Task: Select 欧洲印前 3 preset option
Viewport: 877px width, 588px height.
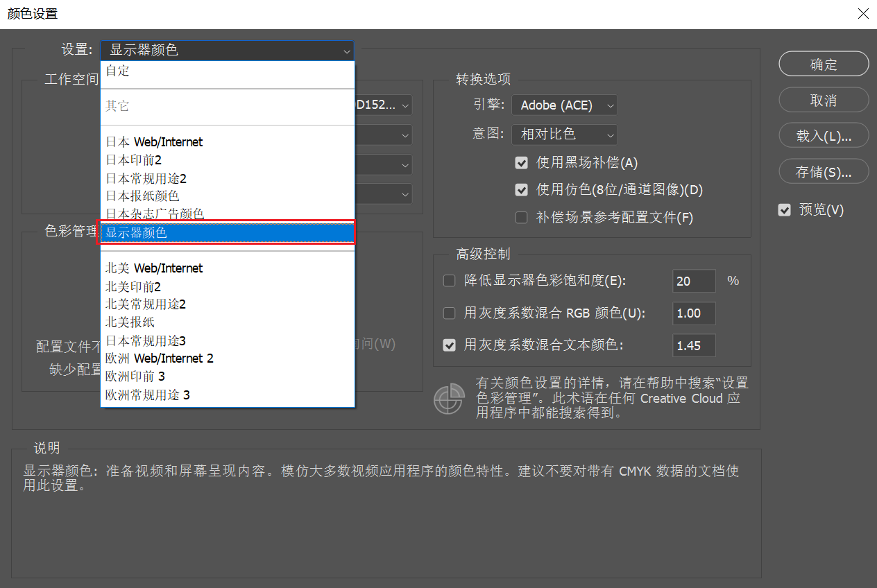Action: pos(135,377)
